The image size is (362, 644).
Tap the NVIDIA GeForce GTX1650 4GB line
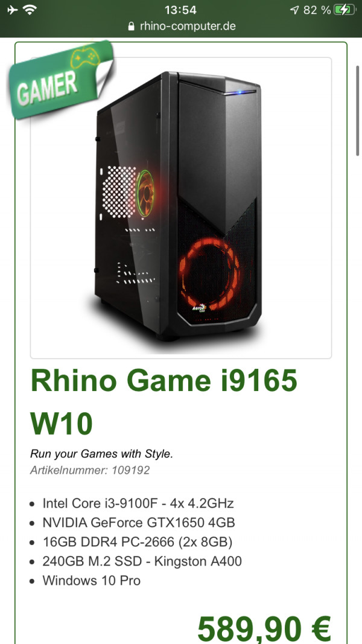pyautogui.click(x=139, y=523)
